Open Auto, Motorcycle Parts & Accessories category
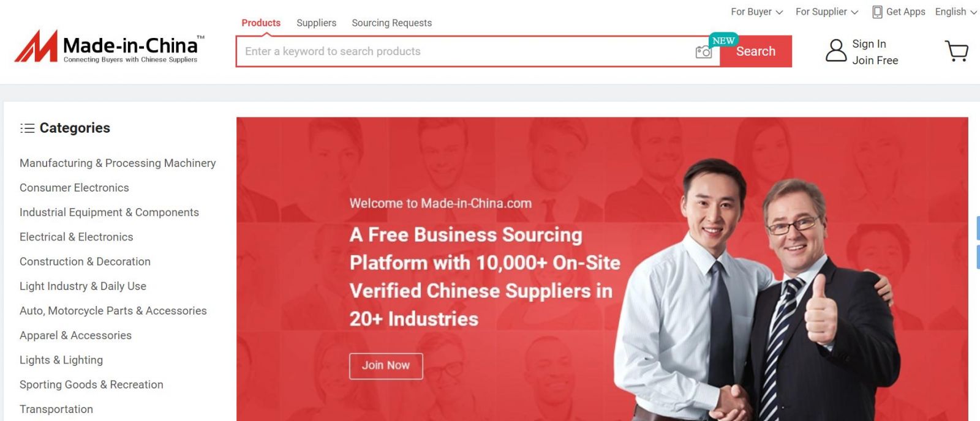 point(113,311)
